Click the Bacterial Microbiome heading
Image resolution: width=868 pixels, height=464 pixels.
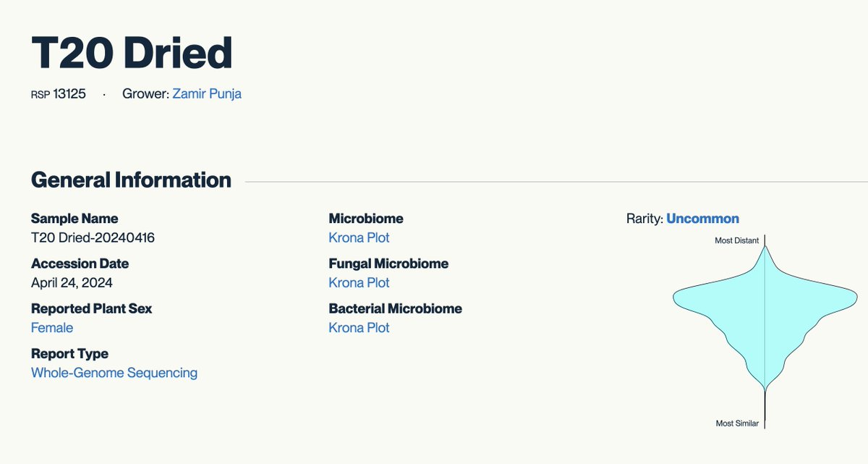(x=395, y=308)
